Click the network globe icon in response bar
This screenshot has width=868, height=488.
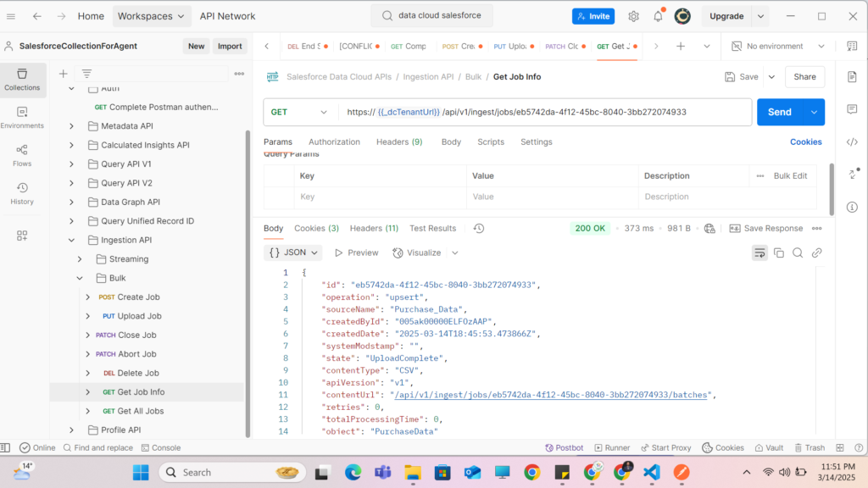pyautogui.click(x=709, y=229)
